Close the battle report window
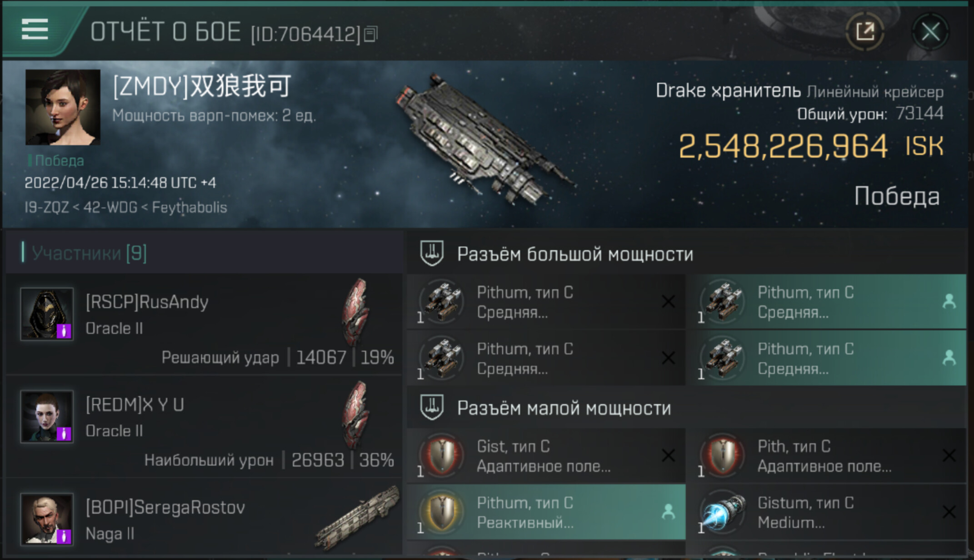 click(930, 32)
